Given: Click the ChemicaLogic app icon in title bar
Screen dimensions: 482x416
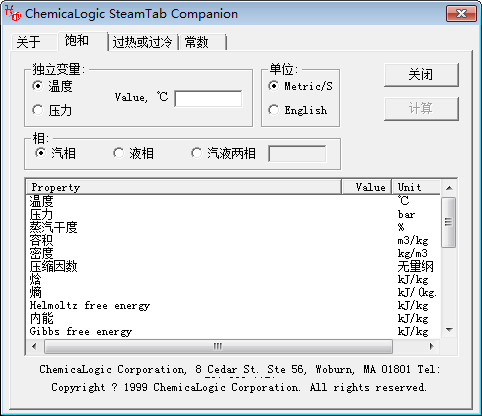Looking at the screenshot, I should tap(12, 13).
